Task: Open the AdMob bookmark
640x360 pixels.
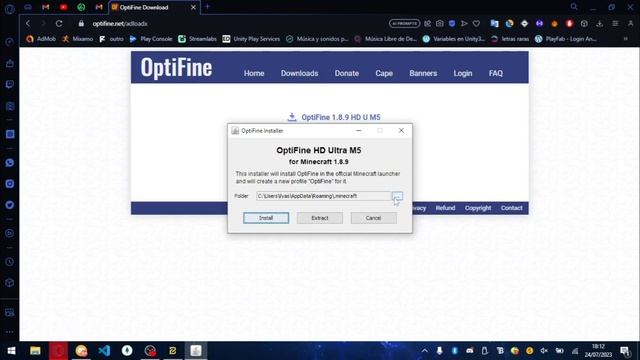Action: [41, 39]
